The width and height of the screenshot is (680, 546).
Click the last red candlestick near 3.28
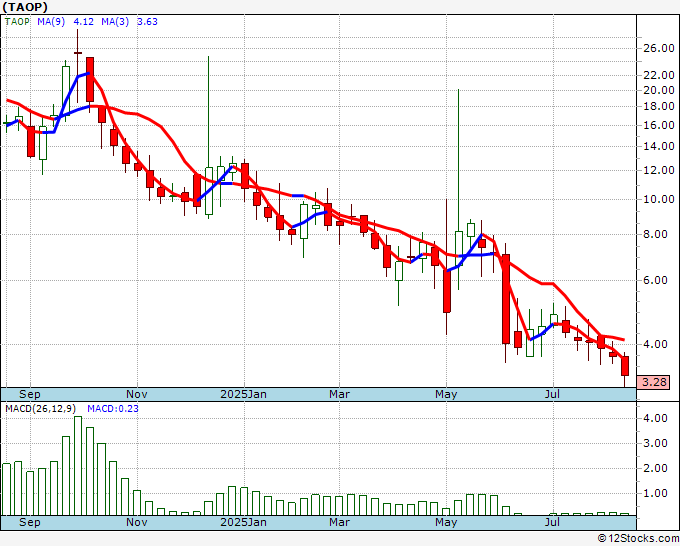[x=625, y=366]
